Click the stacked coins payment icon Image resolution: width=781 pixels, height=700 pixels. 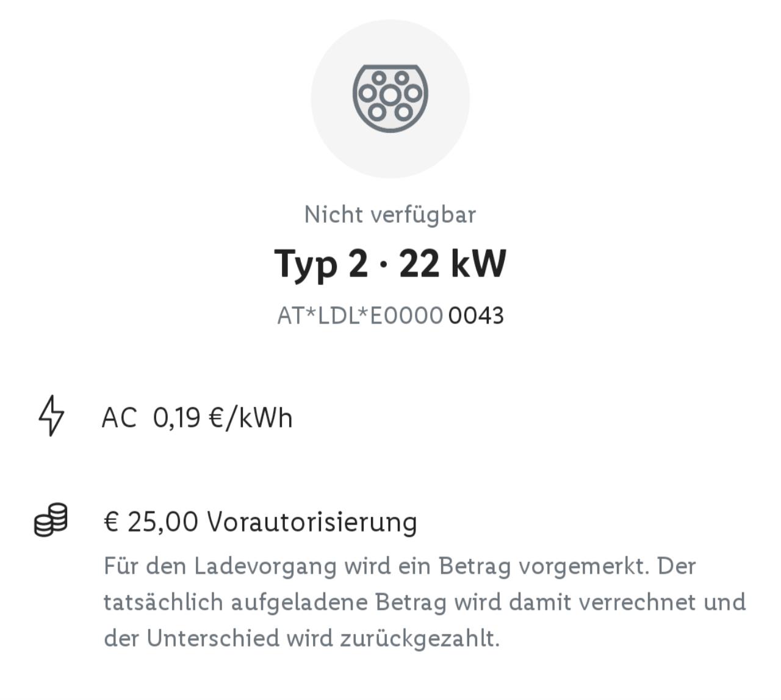pyautogui.click(x=51, y=520)
